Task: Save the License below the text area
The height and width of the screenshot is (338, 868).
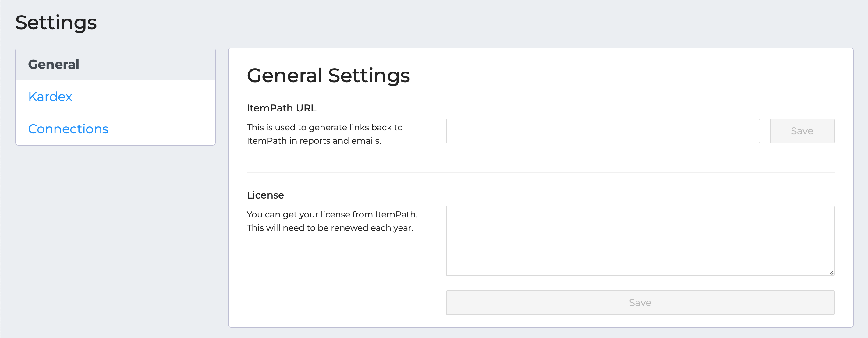Action: (x=640, y=303)
